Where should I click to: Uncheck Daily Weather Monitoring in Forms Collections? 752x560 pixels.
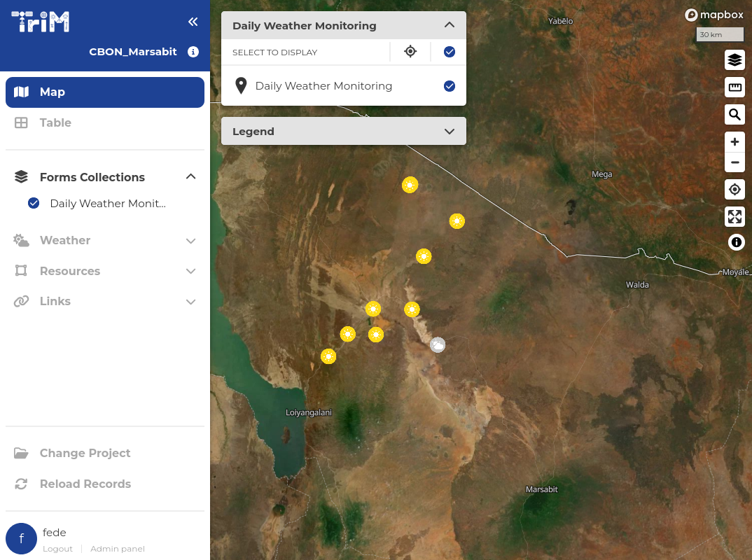(x=34, y=204)
